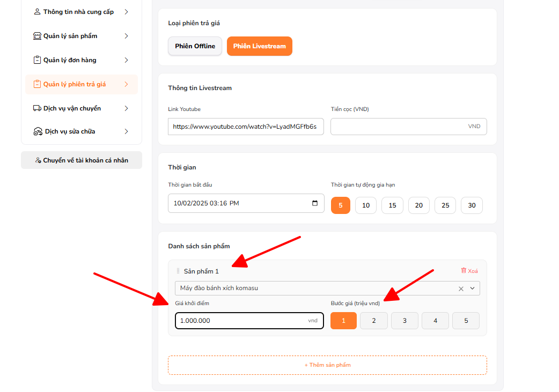The width and height of the screenshot is (559, 392).
Task: Expand the Thông tin nhà cung cấp chevron
Action: 126,12
